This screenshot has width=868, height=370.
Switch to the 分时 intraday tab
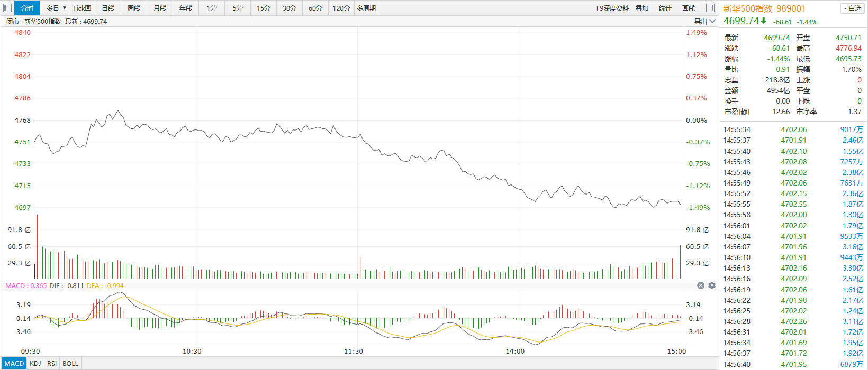(27, 8)
